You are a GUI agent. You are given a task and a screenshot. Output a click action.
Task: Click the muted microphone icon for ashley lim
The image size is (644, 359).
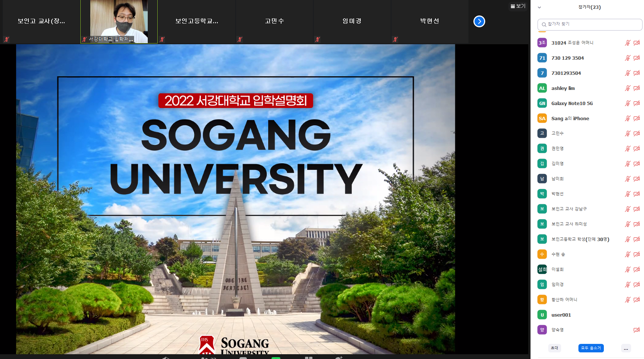(627, 88)
